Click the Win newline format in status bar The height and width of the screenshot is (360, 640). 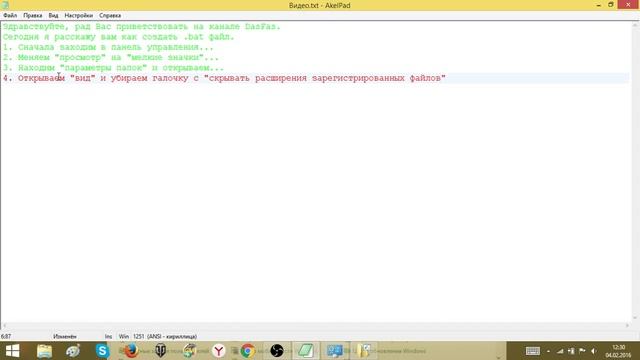pos(123,337)
